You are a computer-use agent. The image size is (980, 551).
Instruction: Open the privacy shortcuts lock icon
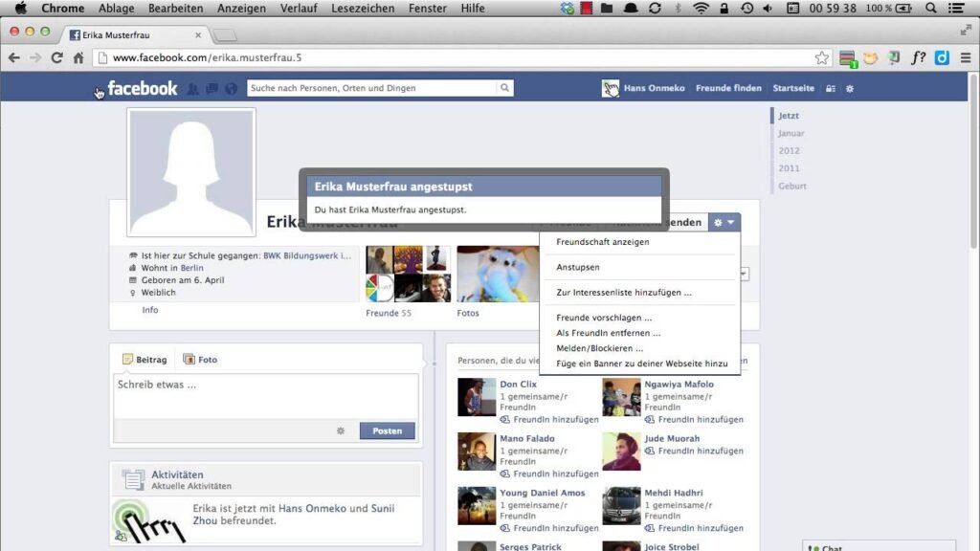pos(831,89)
